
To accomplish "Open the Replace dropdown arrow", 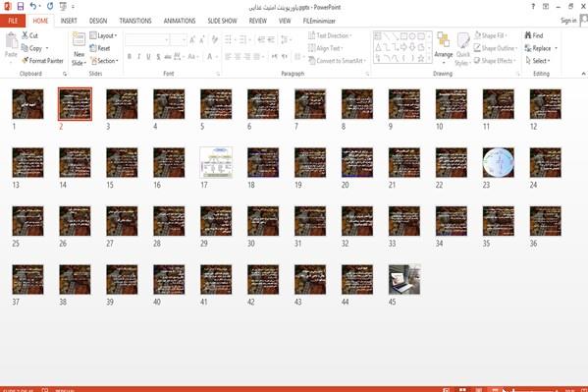I will point(556,48).
